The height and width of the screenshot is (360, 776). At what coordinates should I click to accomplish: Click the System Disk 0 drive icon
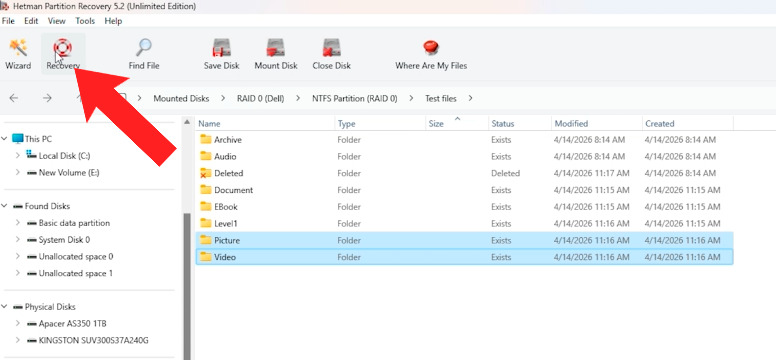32,240
